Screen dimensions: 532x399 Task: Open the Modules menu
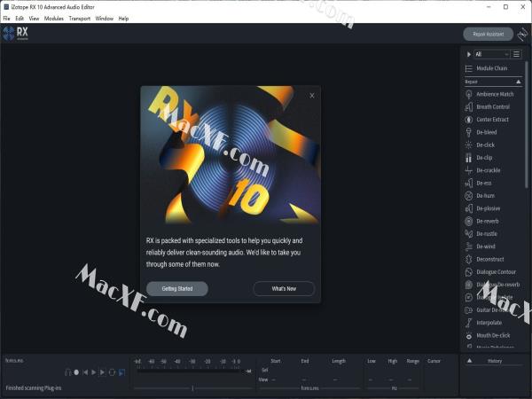click(x=54, y=19)
